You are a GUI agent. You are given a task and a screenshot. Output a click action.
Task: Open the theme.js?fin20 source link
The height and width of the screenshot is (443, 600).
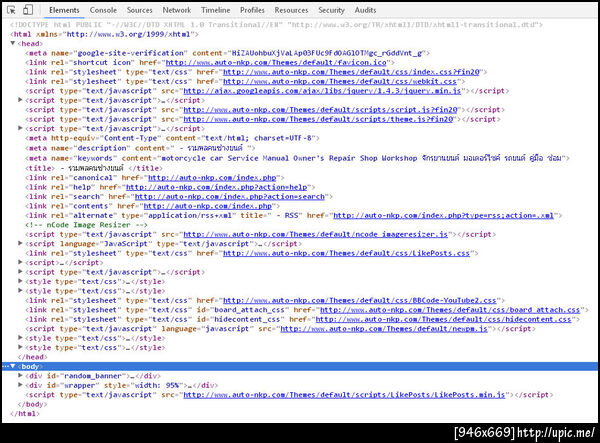pyautogui.click(x=318, y=119)
